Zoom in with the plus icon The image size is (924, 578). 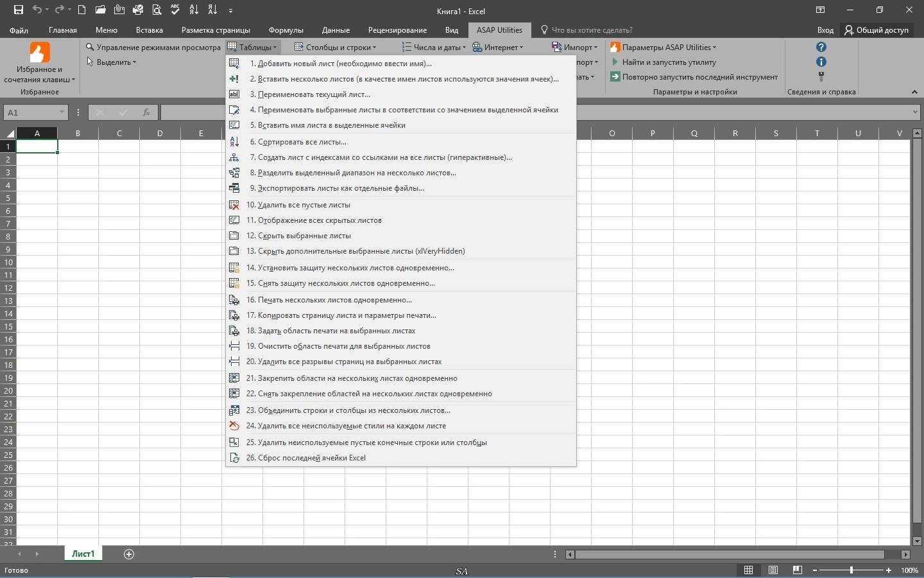pos(889,570)
